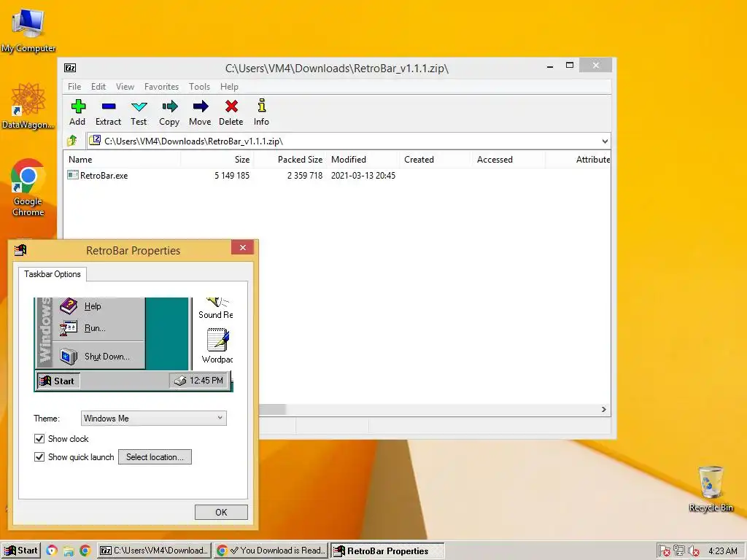
Task: Run the Test archive tool
Action: [139, 106]
